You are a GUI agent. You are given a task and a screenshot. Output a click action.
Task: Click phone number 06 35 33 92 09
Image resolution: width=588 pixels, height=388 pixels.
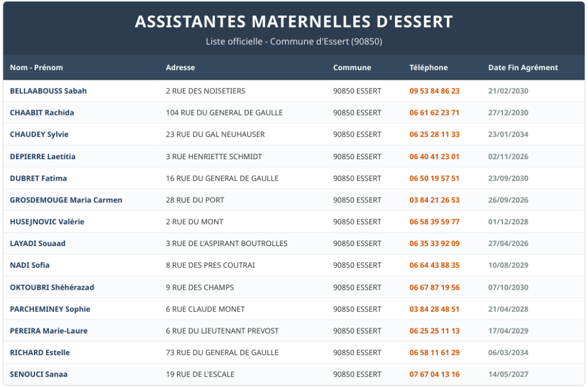coord(434,244)
